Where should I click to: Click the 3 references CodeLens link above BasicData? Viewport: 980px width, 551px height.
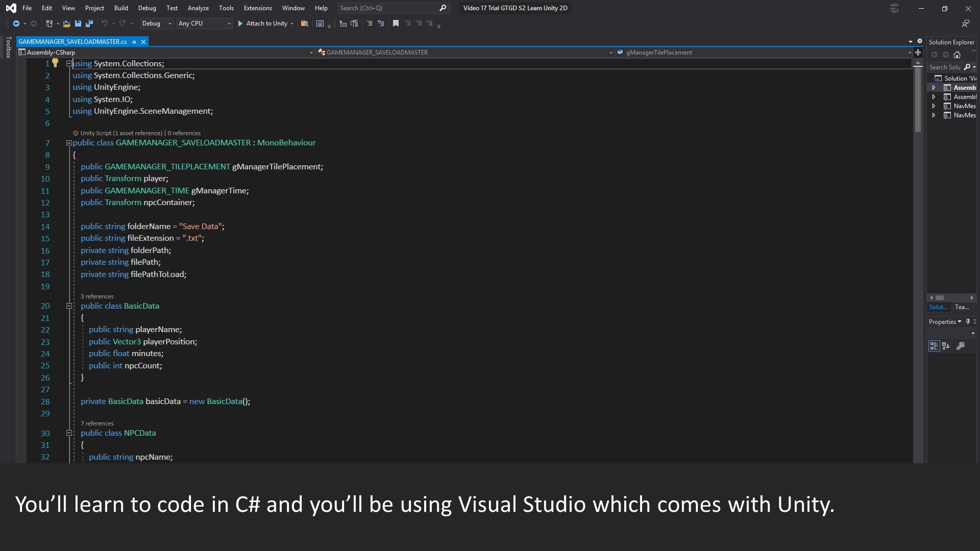pyautogui.click(x=96, y=296)
